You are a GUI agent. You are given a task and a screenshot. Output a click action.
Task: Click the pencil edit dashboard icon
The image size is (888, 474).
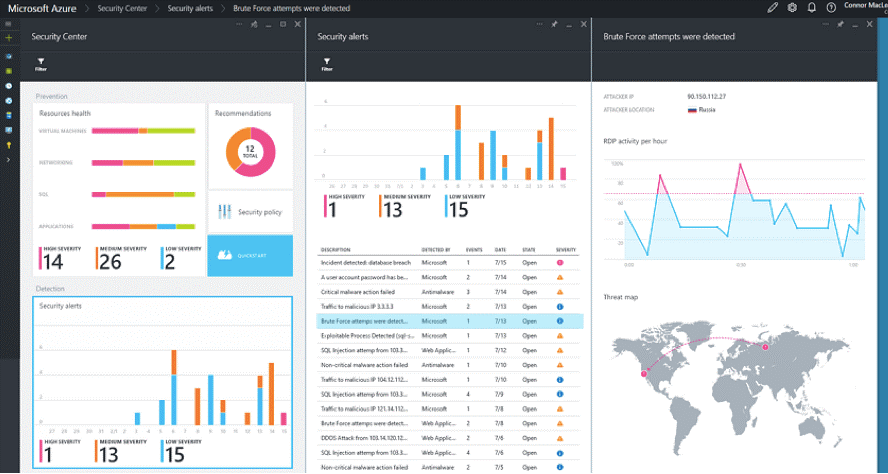(x=772, y=8)
